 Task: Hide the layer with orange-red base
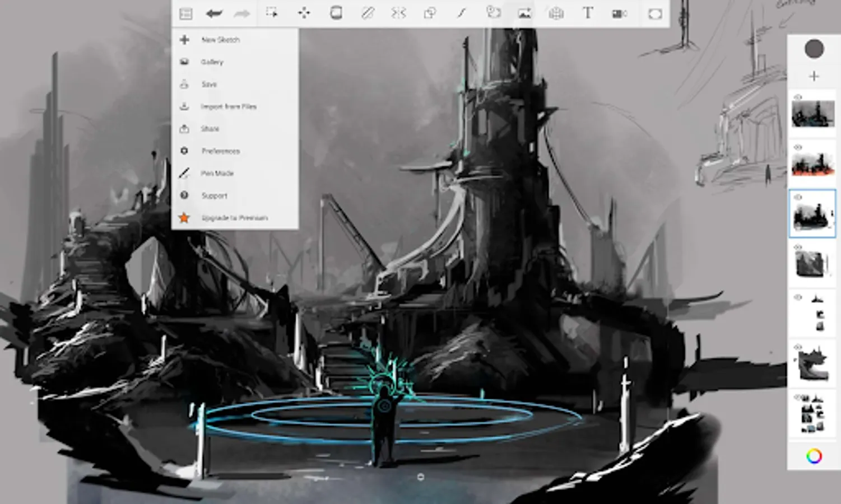pyautogui.click(x=798, y=147)
